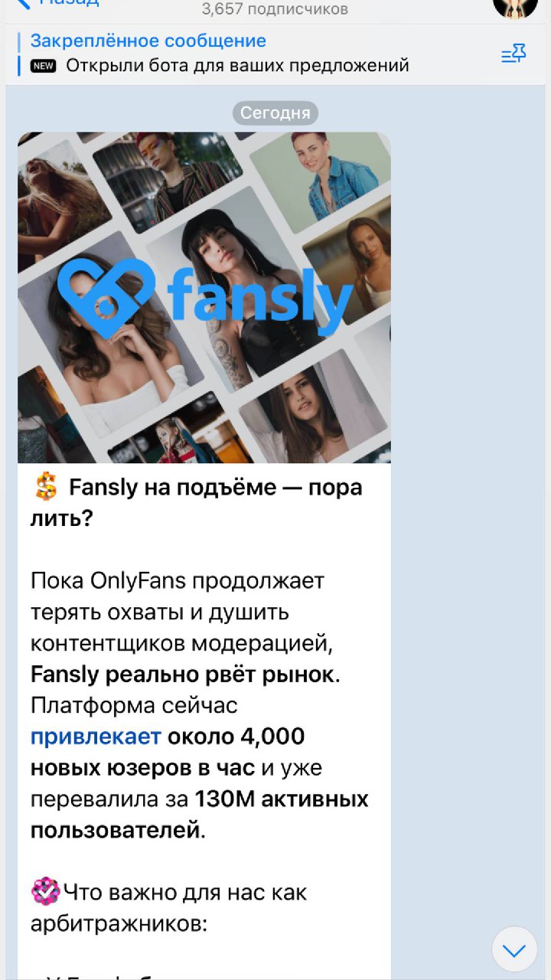Tap the "привлекает" hyperlink in the post

[96, 737]
